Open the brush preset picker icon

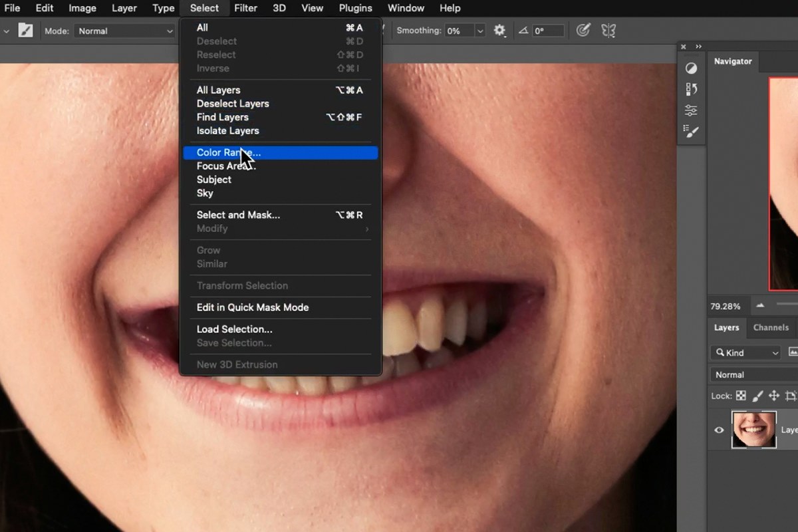25,31
